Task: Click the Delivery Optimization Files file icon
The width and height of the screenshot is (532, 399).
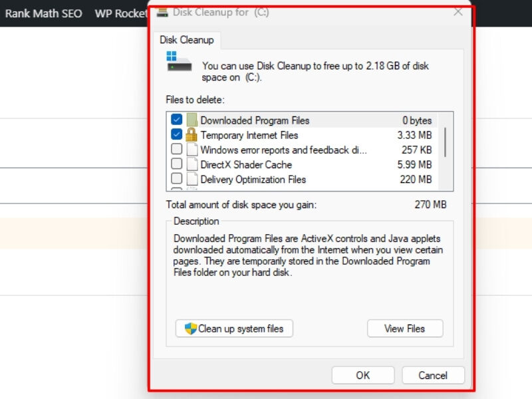Action: point(192,179)
